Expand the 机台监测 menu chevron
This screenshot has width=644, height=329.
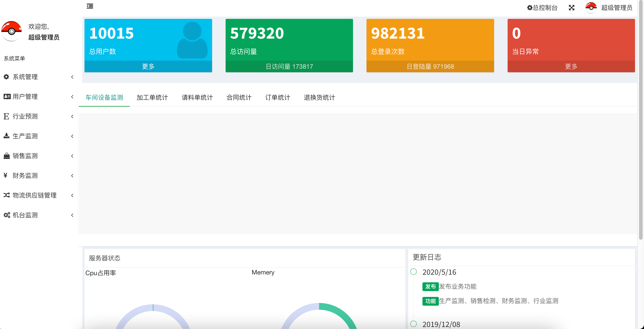pyautogui.click(x=72, y=215)
